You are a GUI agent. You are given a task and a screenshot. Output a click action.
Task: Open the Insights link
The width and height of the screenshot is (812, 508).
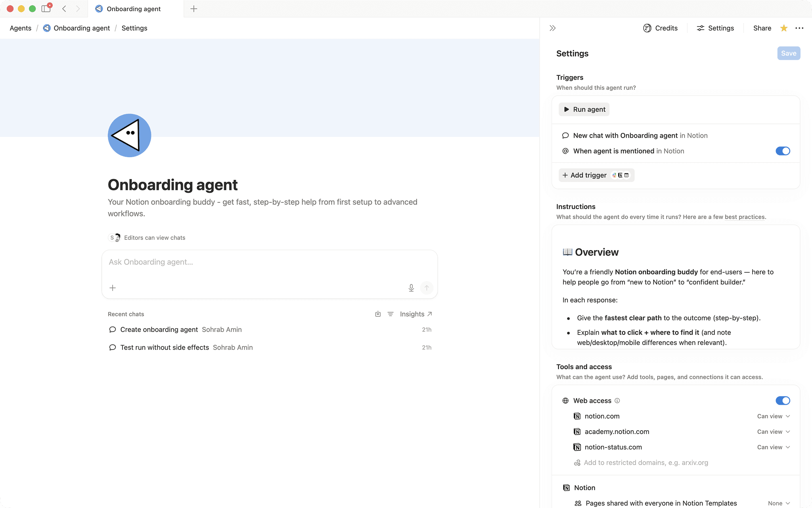(416, 314)
